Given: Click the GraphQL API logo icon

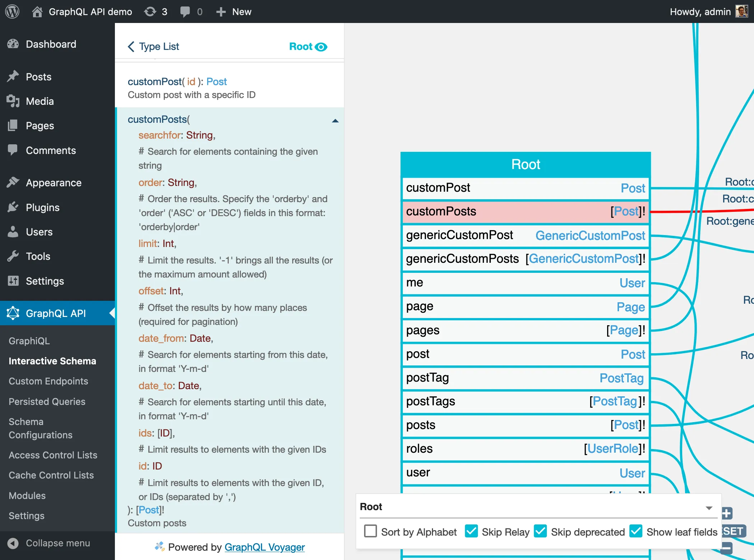Looking at the screenshot, I should (x=13, y=313).
